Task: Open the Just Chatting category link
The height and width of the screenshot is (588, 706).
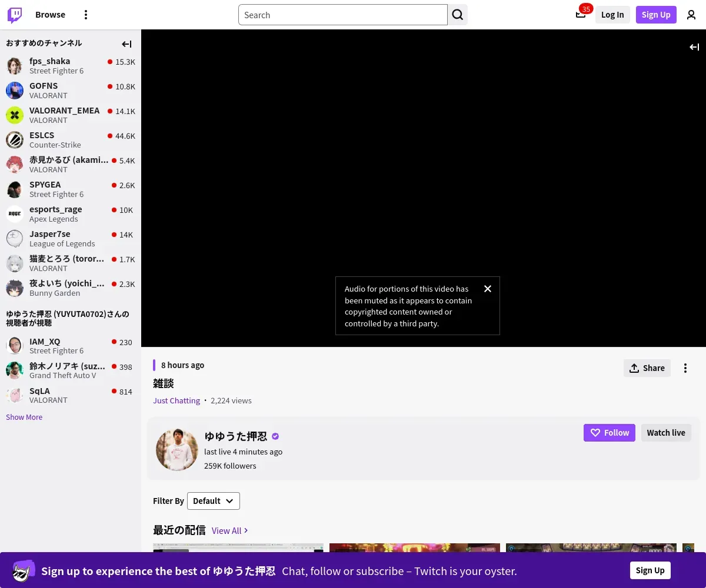Action: tap(176, 400)
